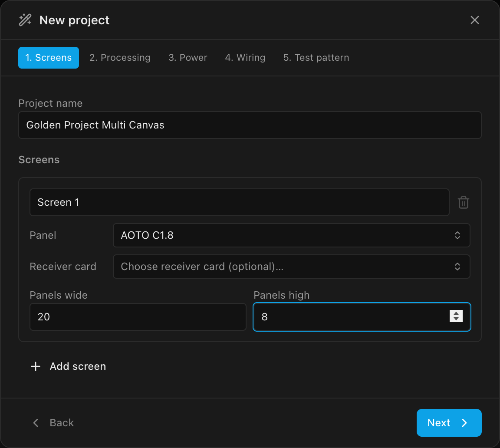Click the right chevron in the Next button
The width and height of the screenshot is (500, 448).
pyautogui.click(x=464, y=423)
